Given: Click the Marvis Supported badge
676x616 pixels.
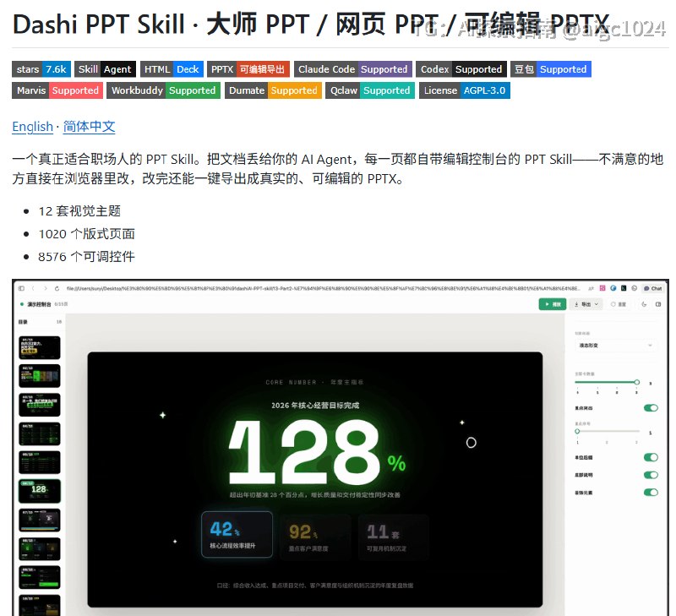Looking at the screenshot, I should click(x=57, y=90).
